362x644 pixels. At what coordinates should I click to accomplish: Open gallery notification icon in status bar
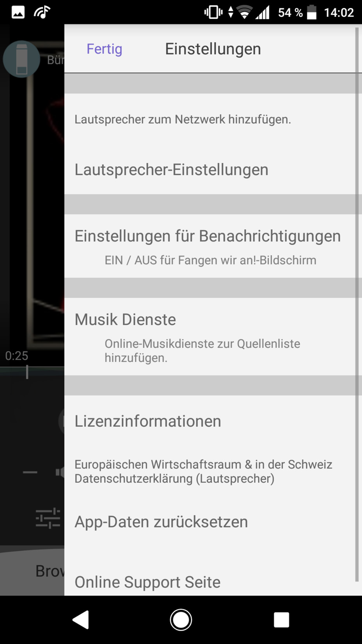click(18, 13)
